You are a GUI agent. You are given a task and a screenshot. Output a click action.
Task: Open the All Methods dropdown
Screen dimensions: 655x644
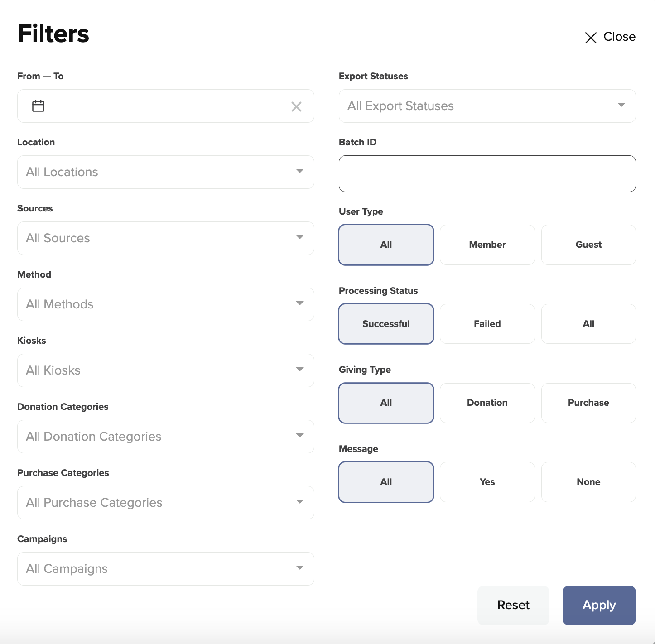pyautogui.click(x=165, y=304)
